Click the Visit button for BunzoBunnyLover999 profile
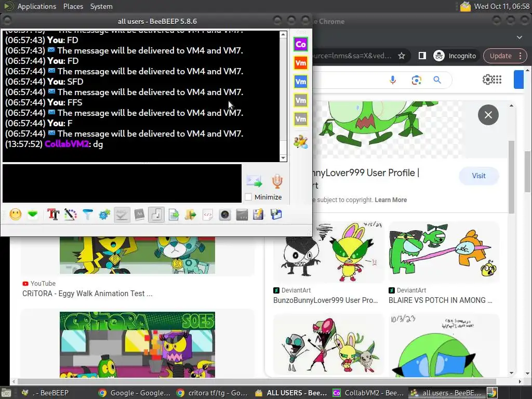The height and width of the screenshot is (399, 532). tap(478, 176)
